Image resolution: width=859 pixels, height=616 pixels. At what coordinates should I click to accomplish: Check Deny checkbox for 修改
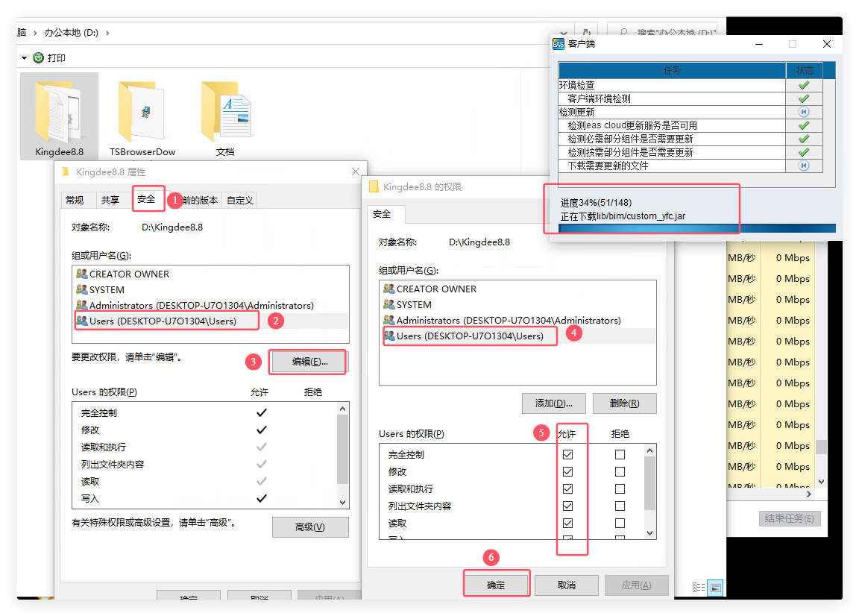pos(620,471)
